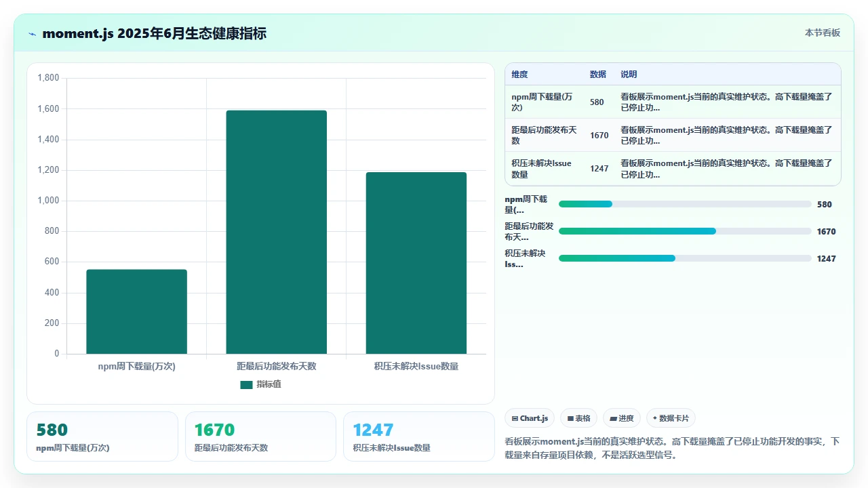Click the 1670 距最后功能发布天数 data card
The height and width of the screenshot is (488, 868).
pos(260,436)
